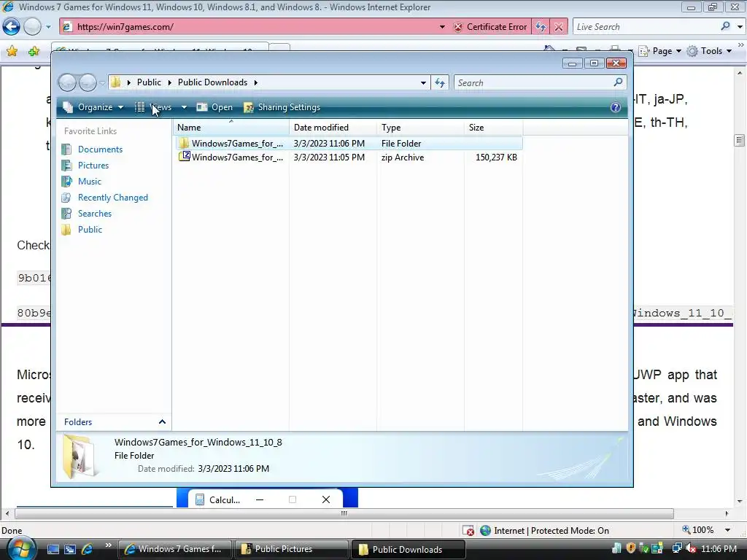Go back in Internet Explorer
Viewport: 747px width, 560px height.
(12, 27)
